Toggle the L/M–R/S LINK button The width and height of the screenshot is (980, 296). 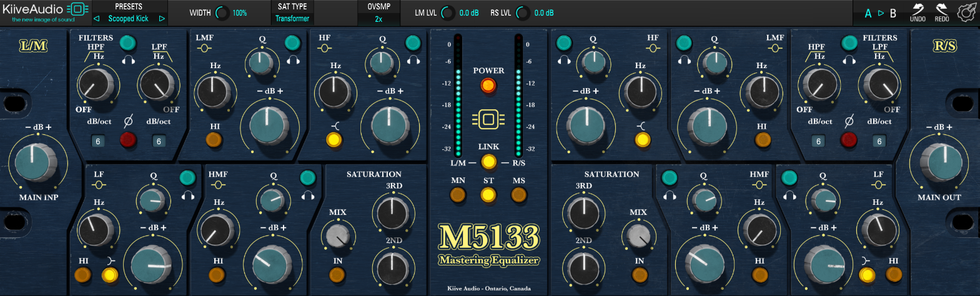pos(488,162)
